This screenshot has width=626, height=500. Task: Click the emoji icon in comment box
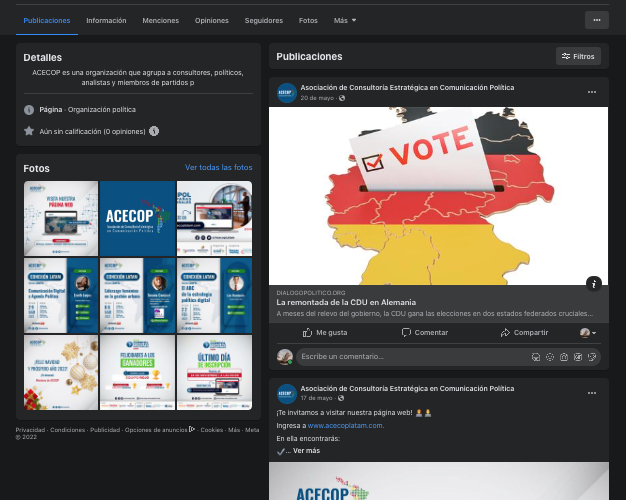(550, 357)
